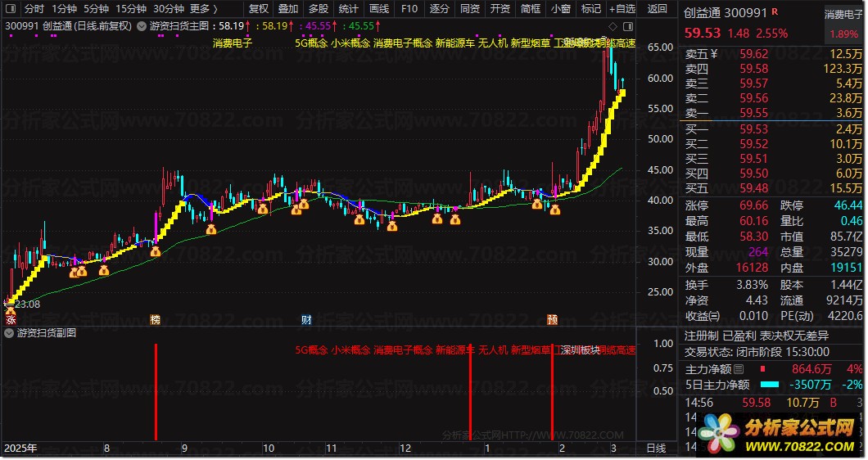The height and width of the screenshot is (460, 868).
Task: Open the 日线 period selector
Action: coord(656,447)
